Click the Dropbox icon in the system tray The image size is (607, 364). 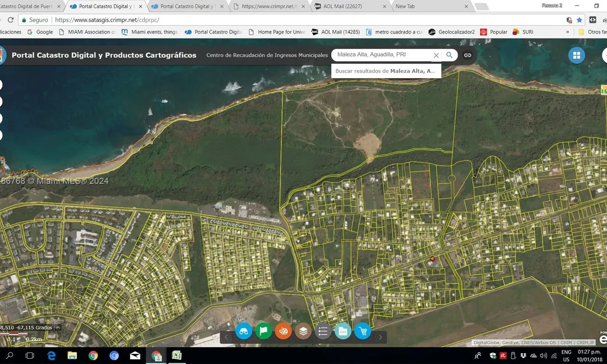tap(523, 355)
